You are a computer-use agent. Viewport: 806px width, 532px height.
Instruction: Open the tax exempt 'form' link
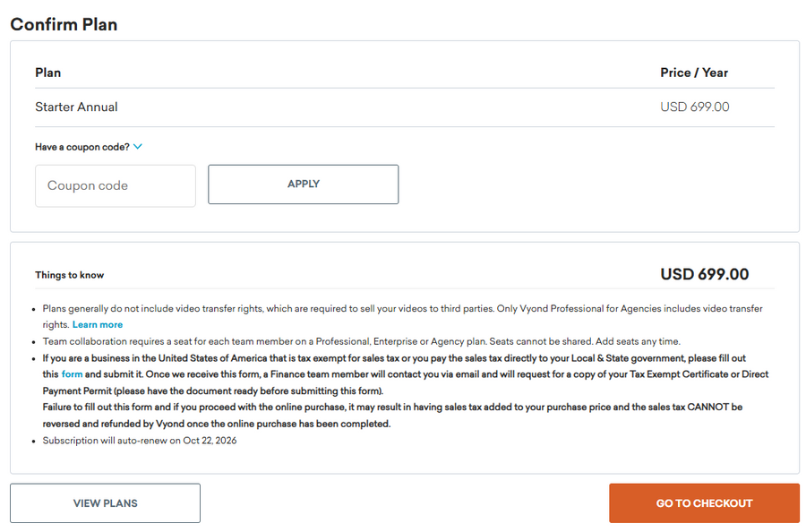72,374
